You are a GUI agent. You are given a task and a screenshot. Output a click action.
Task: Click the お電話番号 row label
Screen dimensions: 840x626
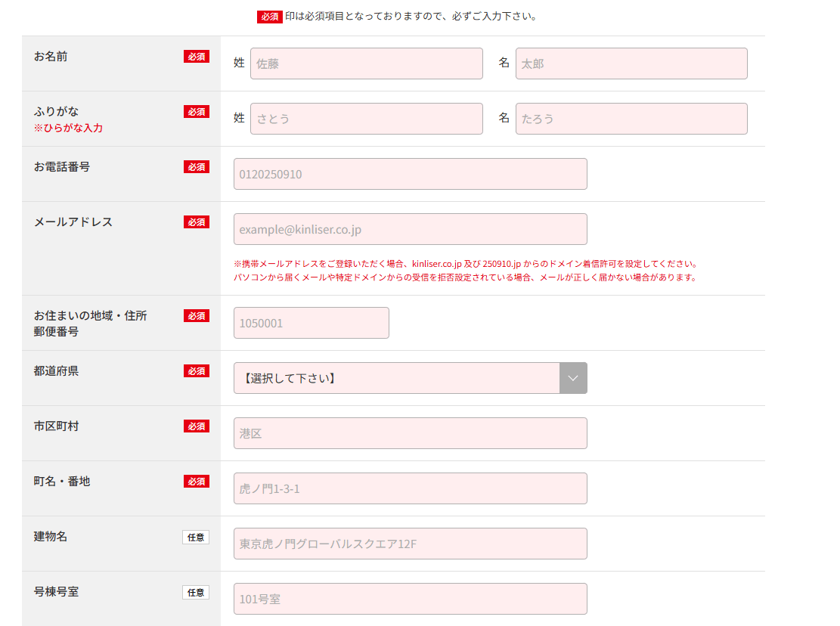coord(62,166)
